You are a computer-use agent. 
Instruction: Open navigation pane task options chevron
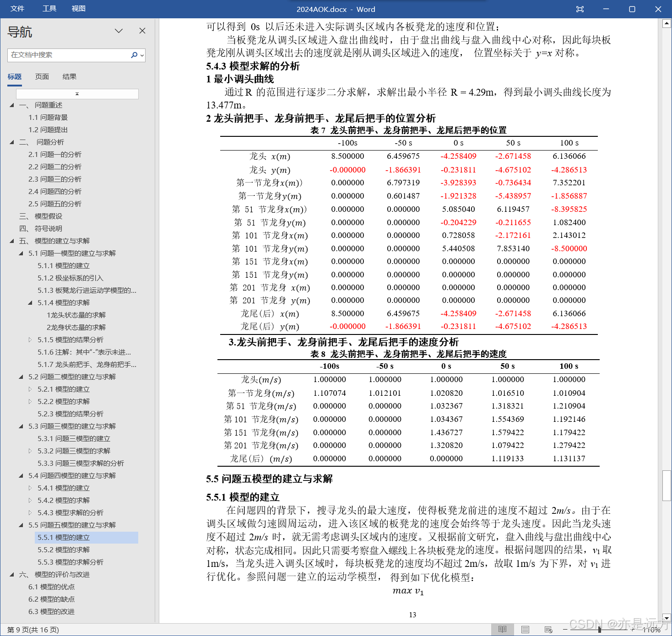(x=119, y=31)
